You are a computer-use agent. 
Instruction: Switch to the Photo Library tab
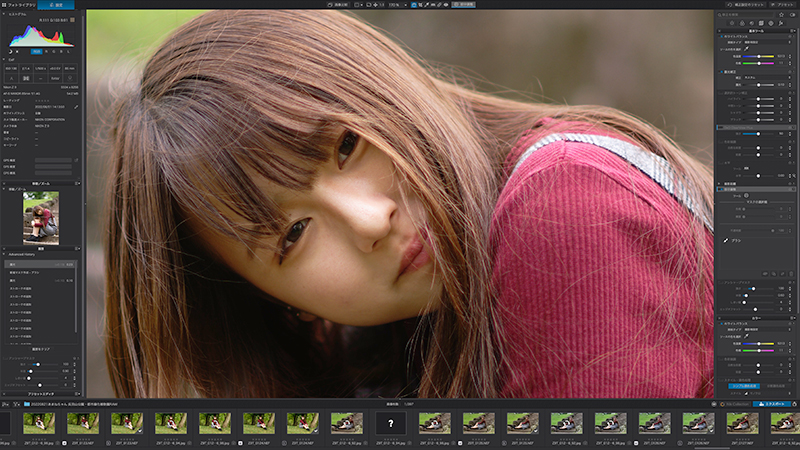18,5
